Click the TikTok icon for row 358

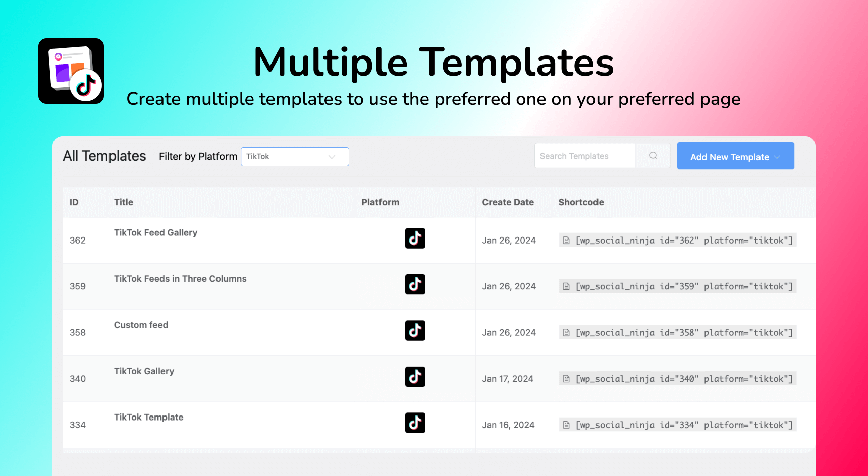(x=415, y=330)
